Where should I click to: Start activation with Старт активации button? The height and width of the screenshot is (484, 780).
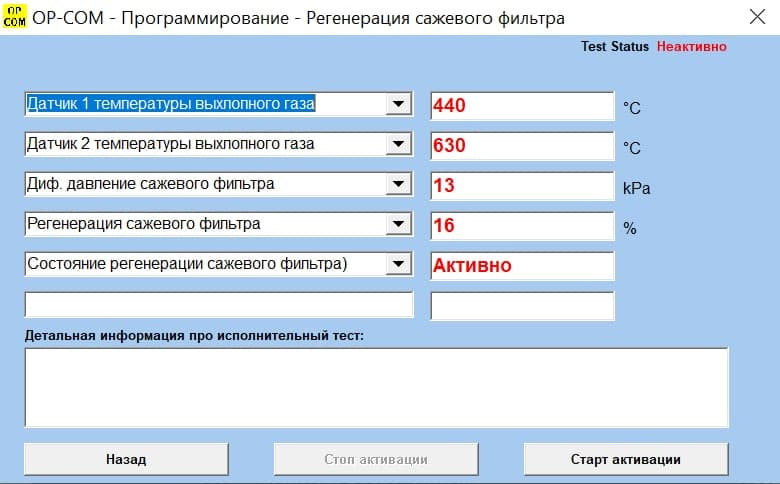[626, 459]
